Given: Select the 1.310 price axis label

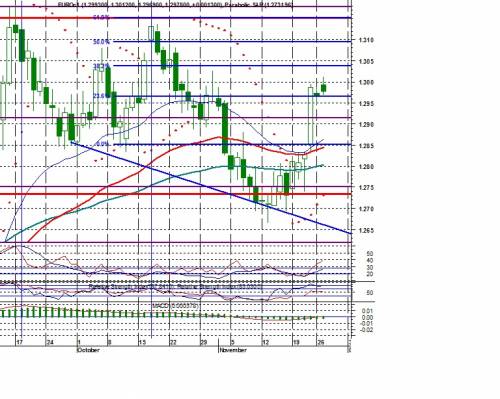Looking at the screenshot, I should pos(366,40).
